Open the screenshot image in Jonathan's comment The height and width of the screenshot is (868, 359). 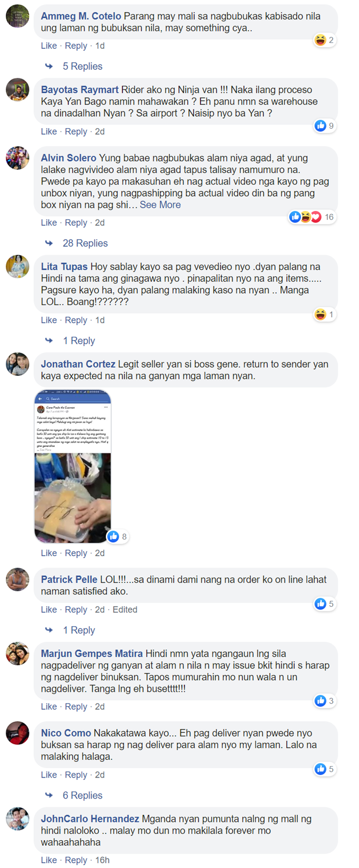[x=73, y=466]
